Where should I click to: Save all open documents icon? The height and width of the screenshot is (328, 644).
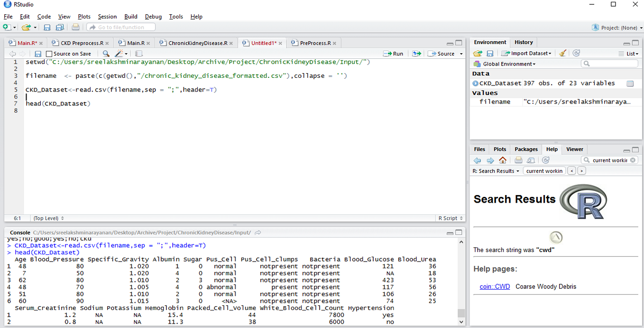coord(60,28)
